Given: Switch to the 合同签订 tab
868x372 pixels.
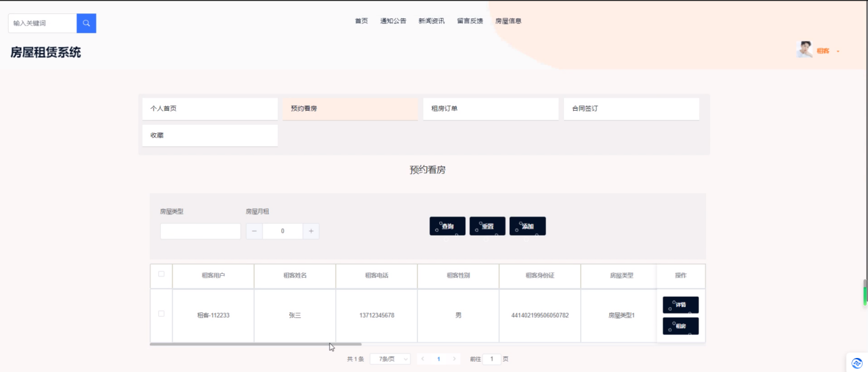Looking at the screenshot, I should click(632, 108).
